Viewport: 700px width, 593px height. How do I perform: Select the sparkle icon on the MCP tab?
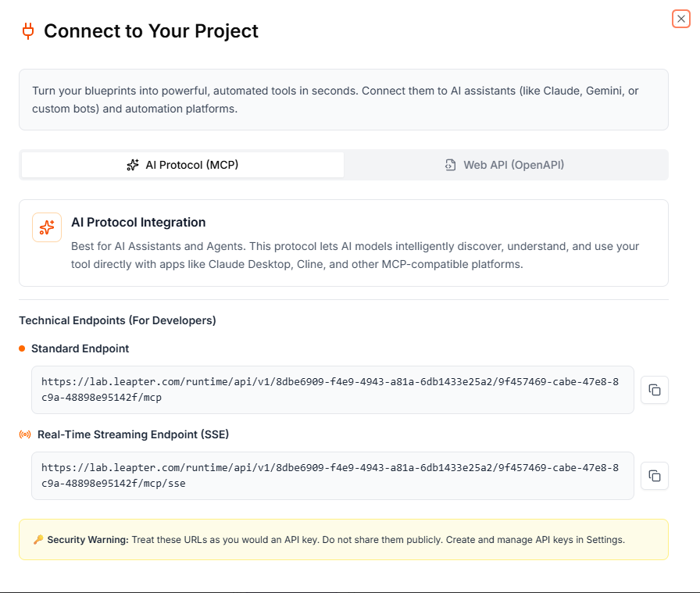tap(132, 165)
